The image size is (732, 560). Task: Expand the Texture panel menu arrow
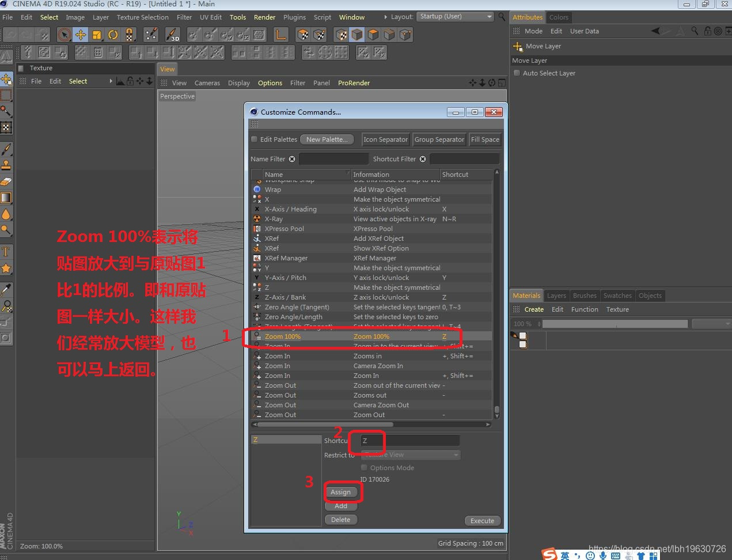[111, 81]
